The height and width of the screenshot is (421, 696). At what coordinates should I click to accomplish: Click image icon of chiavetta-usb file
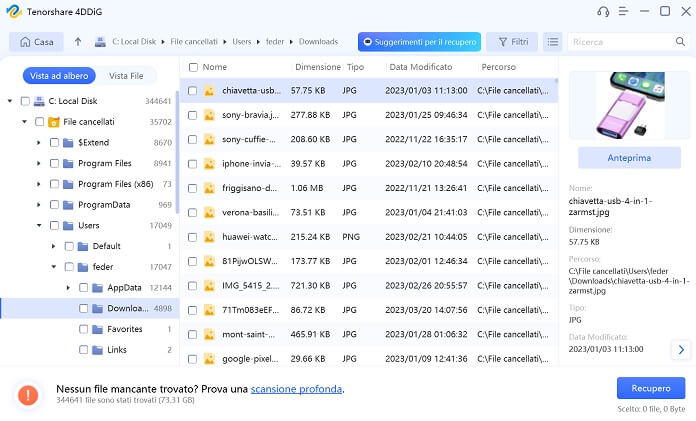point(209,91)
